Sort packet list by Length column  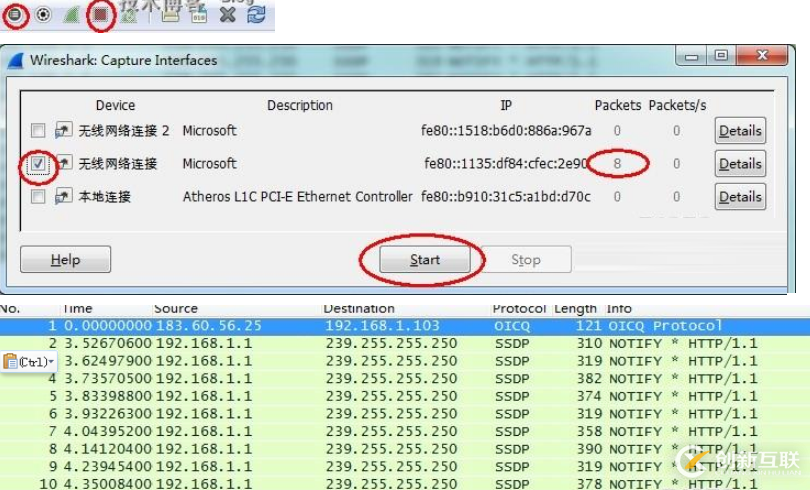575,309
